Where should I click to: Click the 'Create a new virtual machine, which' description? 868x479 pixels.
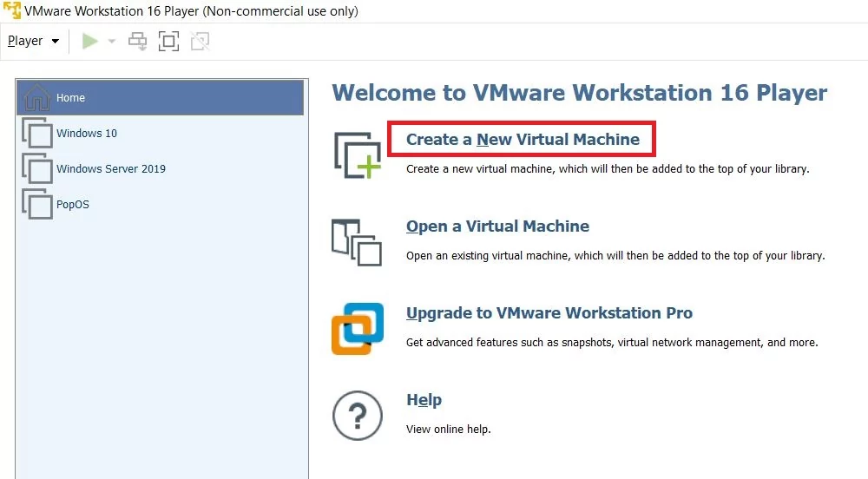tap(608, 168)
